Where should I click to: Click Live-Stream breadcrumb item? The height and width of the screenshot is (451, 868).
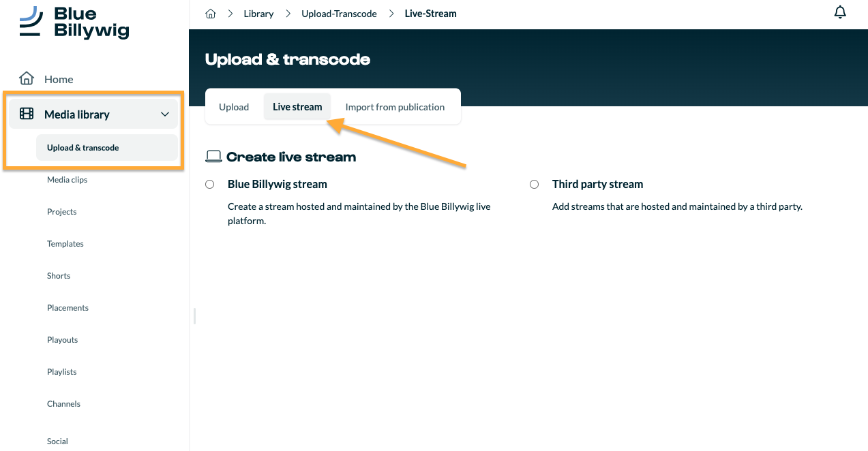coord(431,14)
